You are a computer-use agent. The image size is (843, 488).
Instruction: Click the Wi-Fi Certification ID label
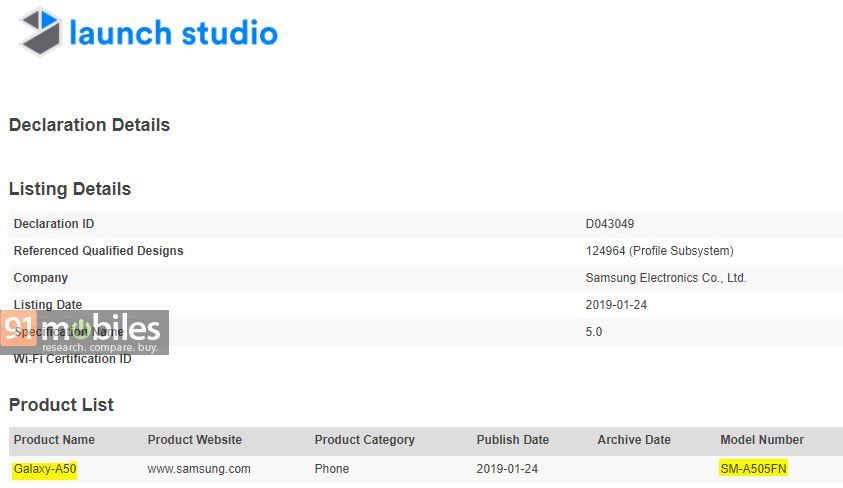73,359
